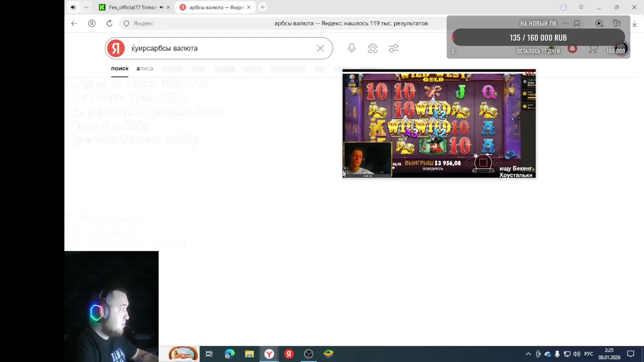Open volume control in system tray
Screen dimensions: 644x362
pos(577,354)
